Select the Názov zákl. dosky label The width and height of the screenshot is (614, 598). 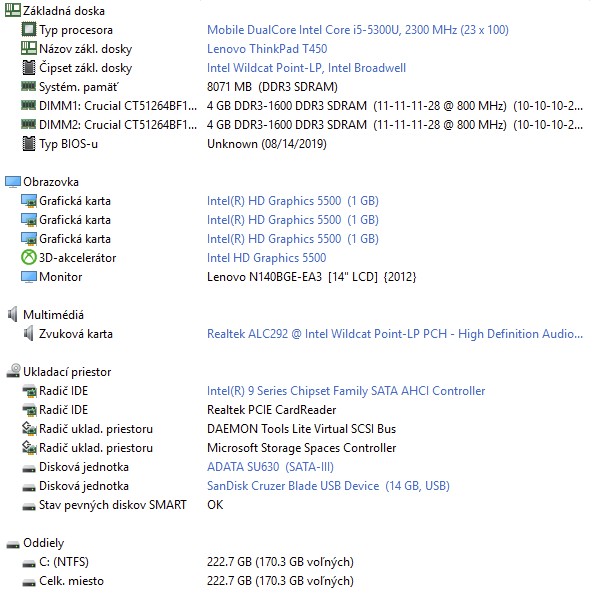click(85, 49)
